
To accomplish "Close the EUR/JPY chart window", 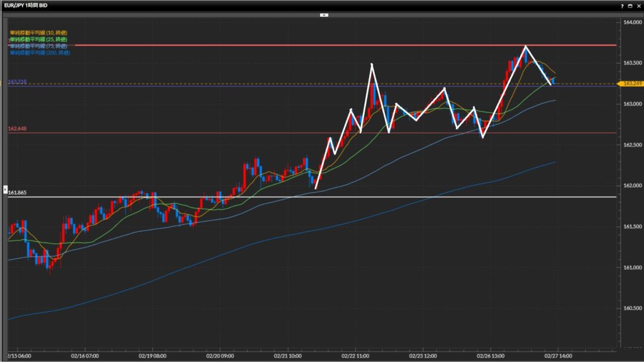I will click(x=638, y=5).
